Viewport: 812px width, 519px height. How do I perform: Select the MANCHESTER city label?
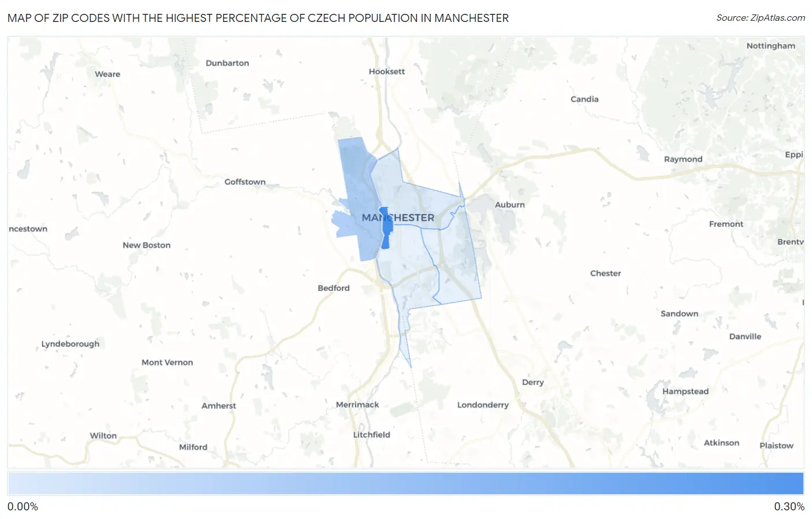pyautogui.click(x=398, y=218)
